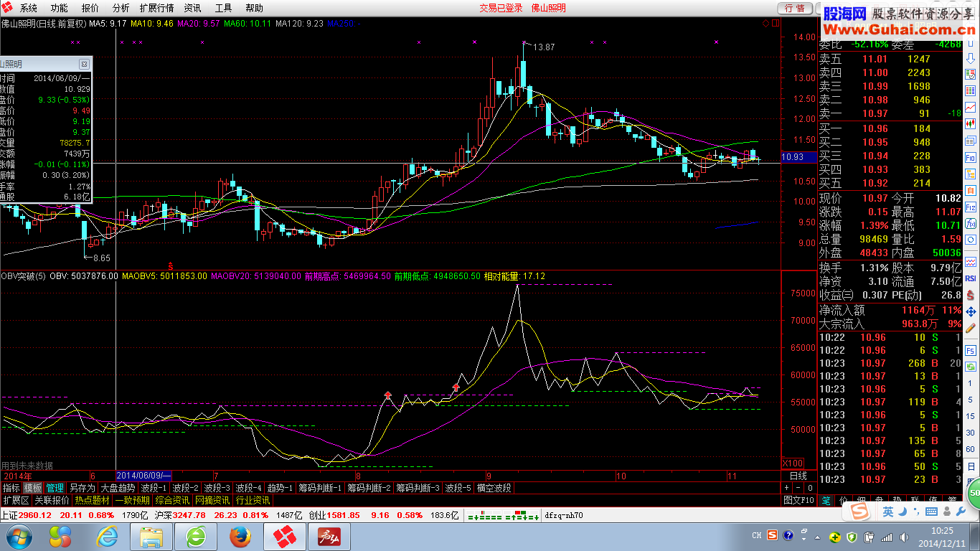Click the 扩展区 button
980x551 pixels.
pos(15,500)
